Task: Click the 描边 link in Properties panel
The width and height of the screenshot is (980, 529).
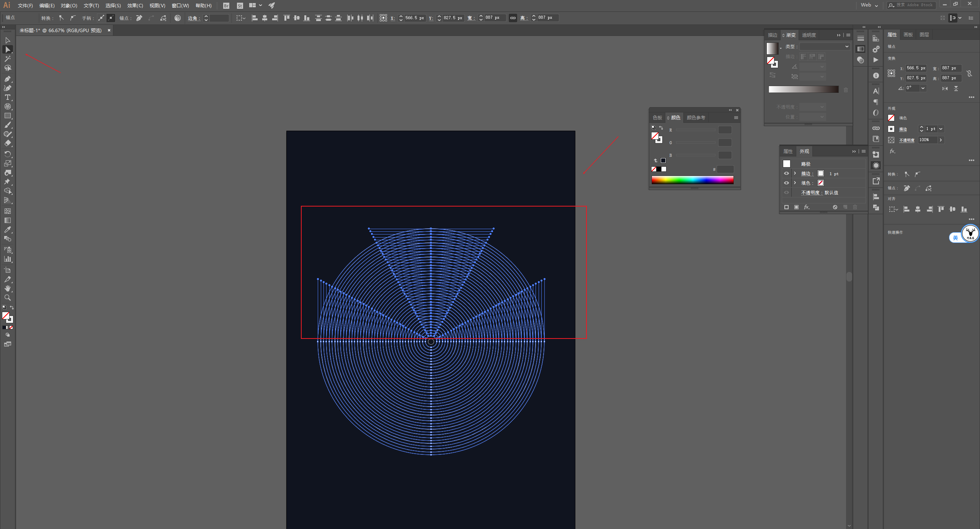Action: tap(903, 129)
